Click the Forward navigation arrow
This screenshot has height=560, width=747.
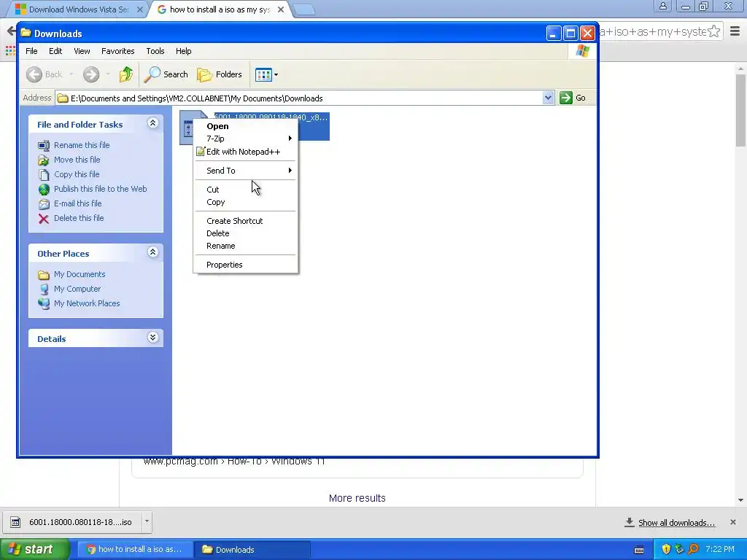pos(91,74)
